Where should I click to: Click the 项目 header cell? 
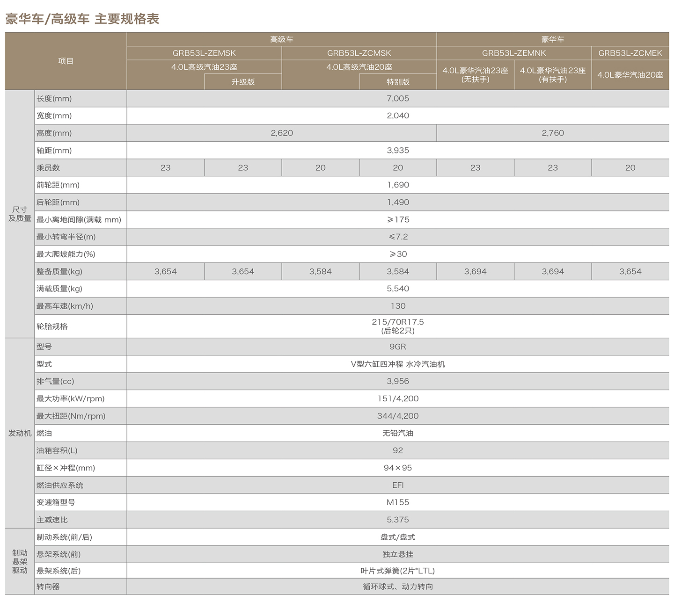point(66,61)
